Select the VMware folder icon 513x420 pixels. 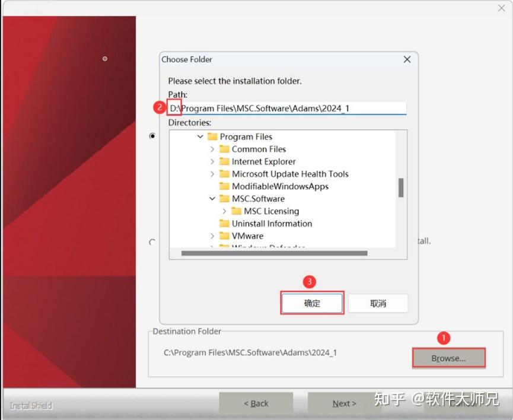224,236
